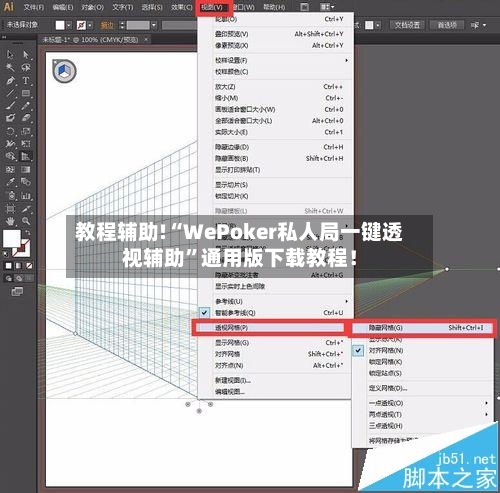Toggle 智能参考线(Q) smart guides checkmark
Screen dimensions: 500x493
[x=204, y=313]
